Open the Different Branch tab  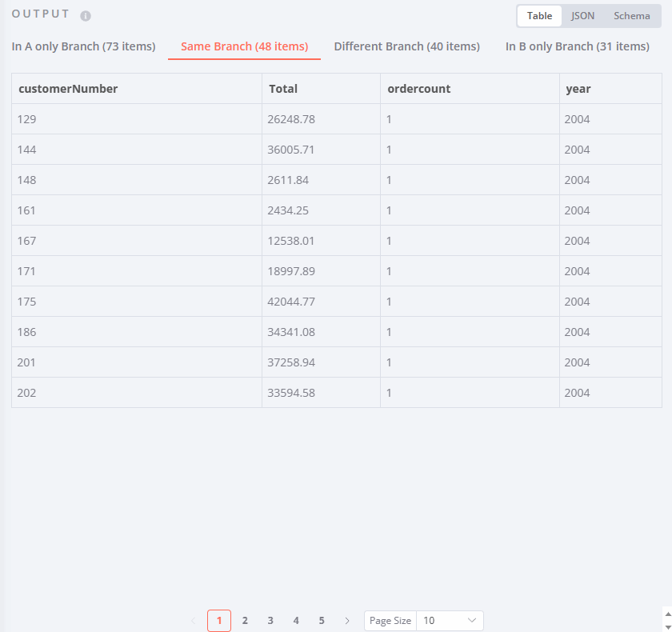406,46
